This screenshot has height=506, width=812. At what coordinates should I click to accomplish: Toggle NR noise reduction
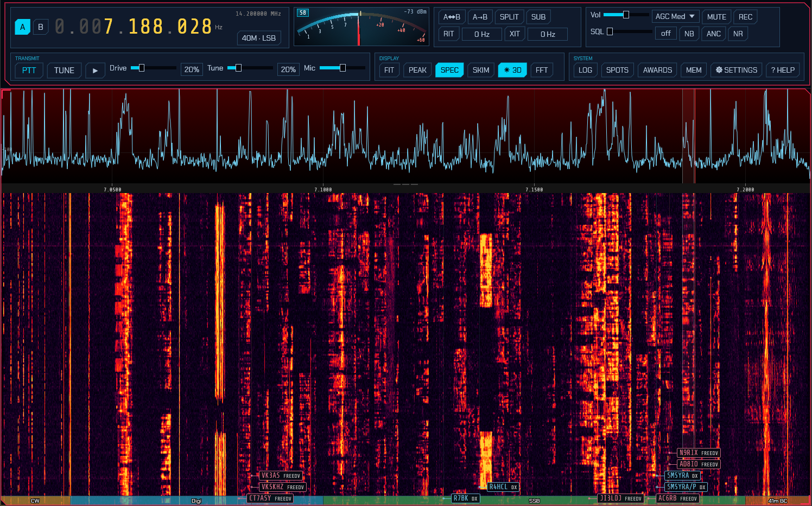pyautogui.click(x=738, y=34)
